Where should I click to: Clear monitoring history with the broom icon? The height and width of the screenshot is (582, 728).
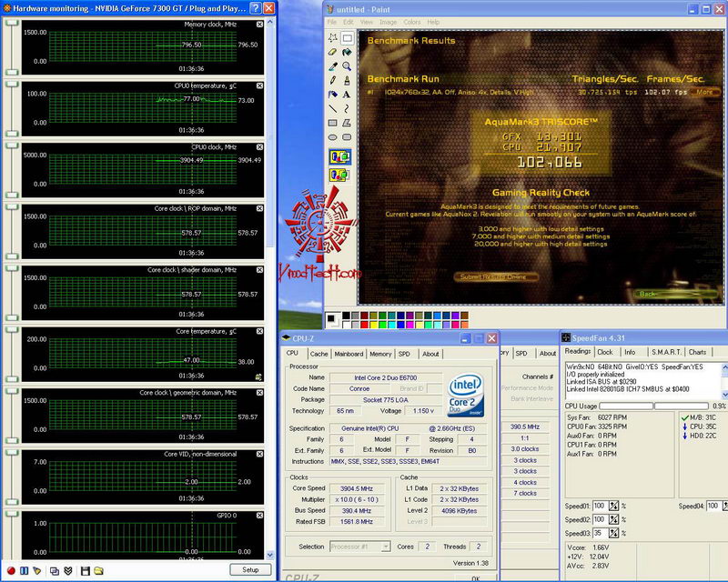(x=37, y=570)
